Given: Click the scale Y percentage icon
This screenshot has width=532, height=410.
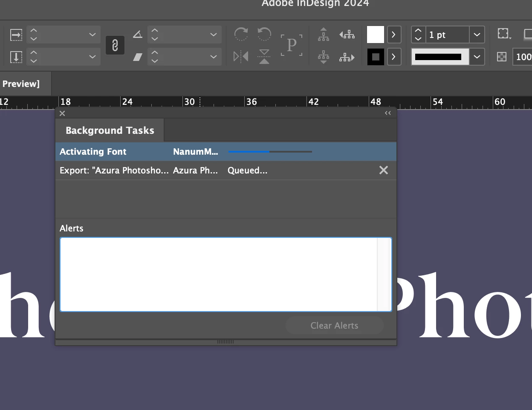Looking at the screenshot, I should click(x=16, y=57).
